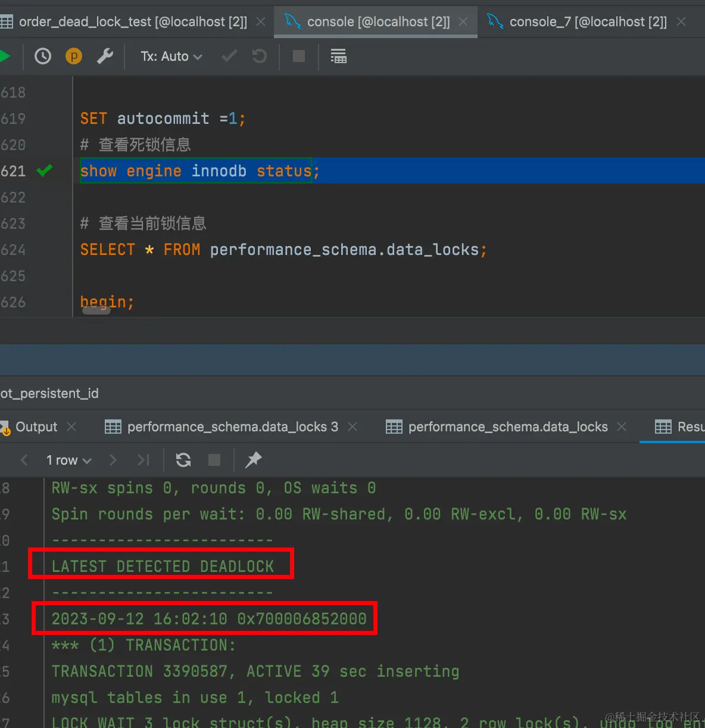
Task: Run the query with the green Execute arrow
Action: (x=4, y=57)
